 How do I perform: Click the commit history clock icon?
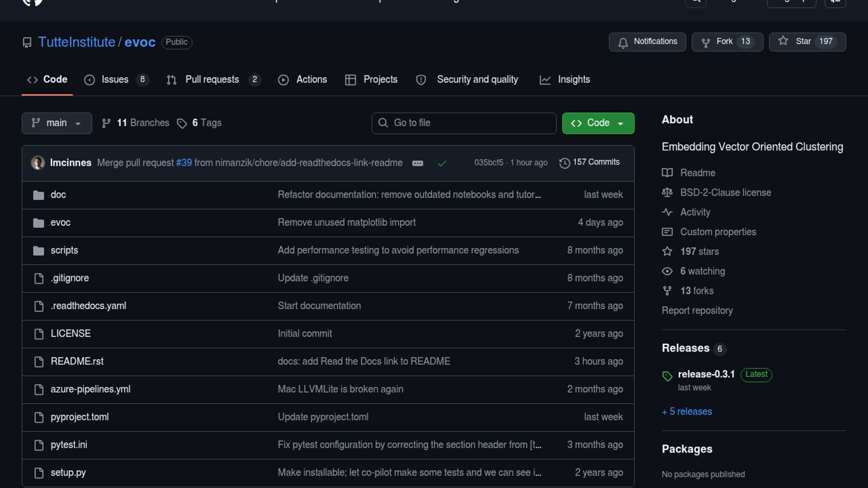tap(564, 163)
